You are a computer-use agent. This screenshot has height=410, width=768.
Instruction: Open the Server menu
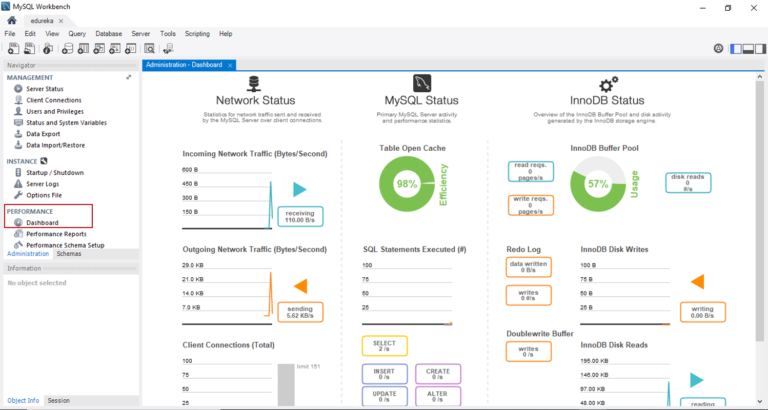coord(141,33)
